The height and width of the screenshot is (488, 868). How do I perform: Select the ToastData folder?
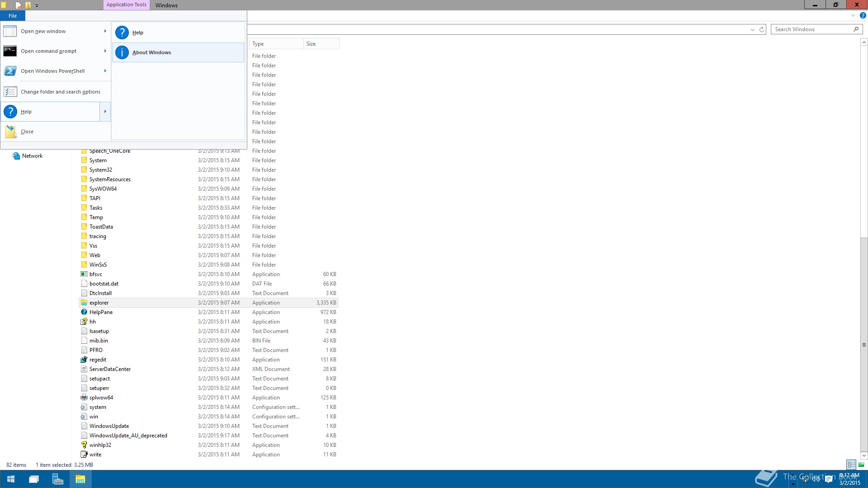[101, 227]
